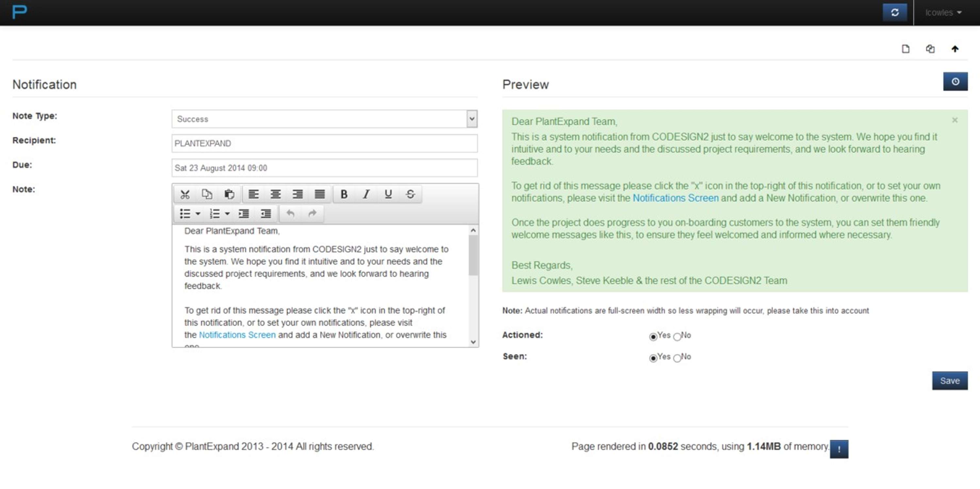Align text left in the editor

click(x=253, y=194)
